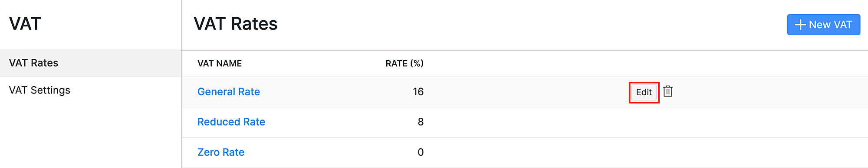Click the VAT Rates page heading

tap(236, 24)
